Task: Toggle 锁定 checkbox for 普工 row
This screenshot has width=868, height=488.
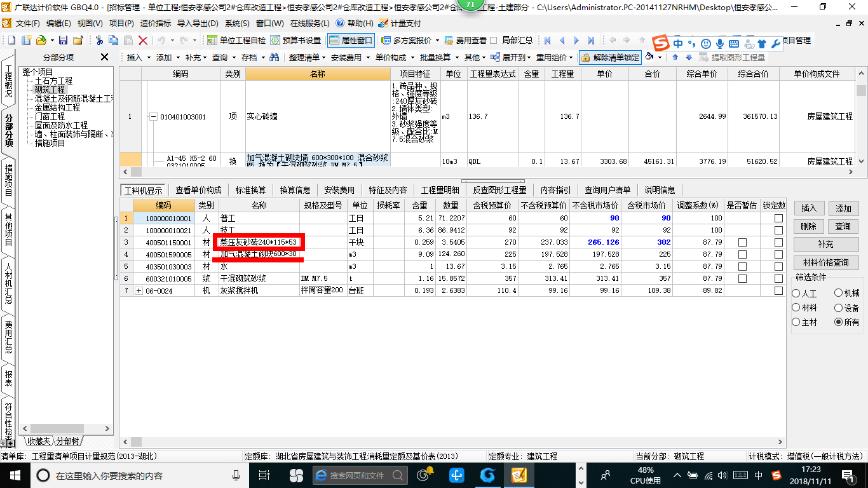Action: pos(778,218)
